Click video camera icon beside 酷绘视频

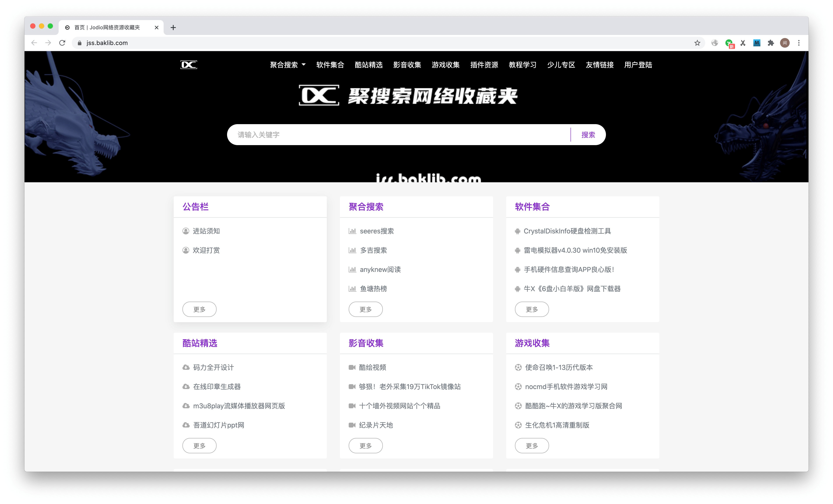(352, 368)
